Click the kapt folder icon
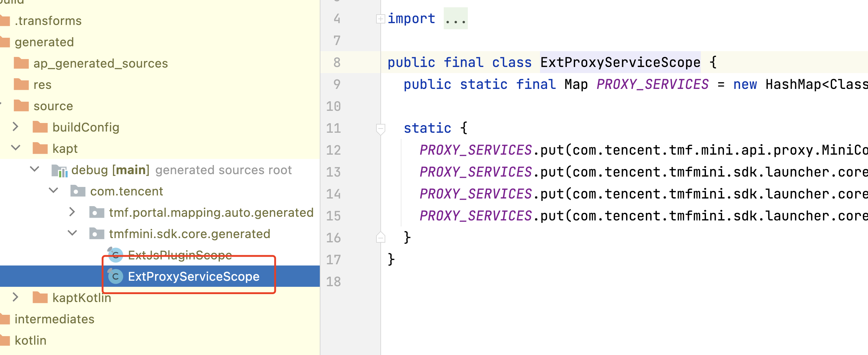Image resolution: width=868 pixels, height=355 pixels. click(40, 149)
